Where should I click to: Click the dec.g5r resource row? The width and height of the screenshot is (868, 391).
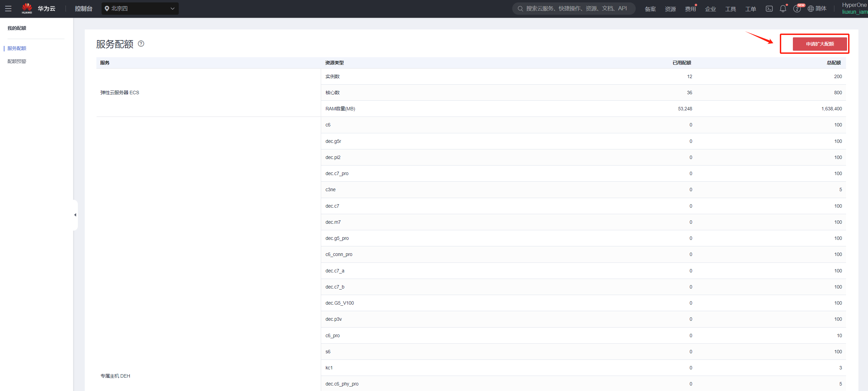click(x=583, y=141)
